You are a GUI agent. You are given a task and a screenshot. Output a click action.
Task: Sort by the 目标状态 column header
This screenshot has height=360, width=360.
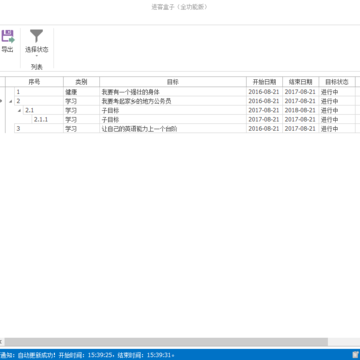click(337, 82)
